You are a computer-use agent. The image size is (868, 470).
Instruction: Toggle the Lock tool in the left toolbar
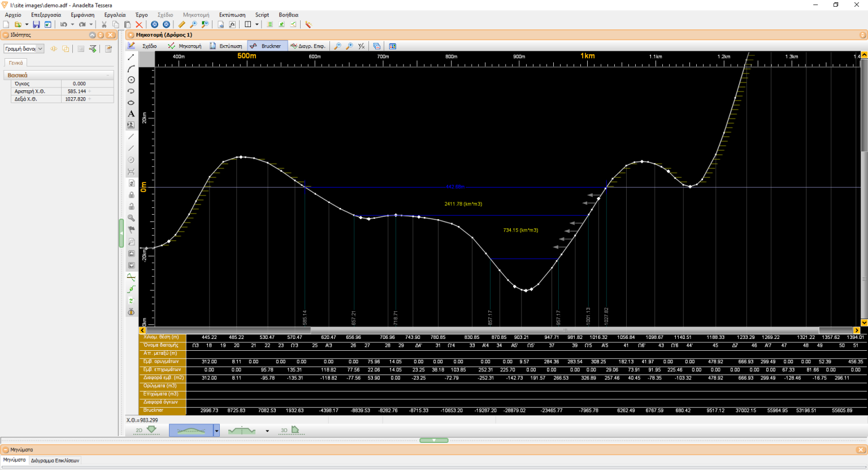pyautogui.click(x=131, y=194)
